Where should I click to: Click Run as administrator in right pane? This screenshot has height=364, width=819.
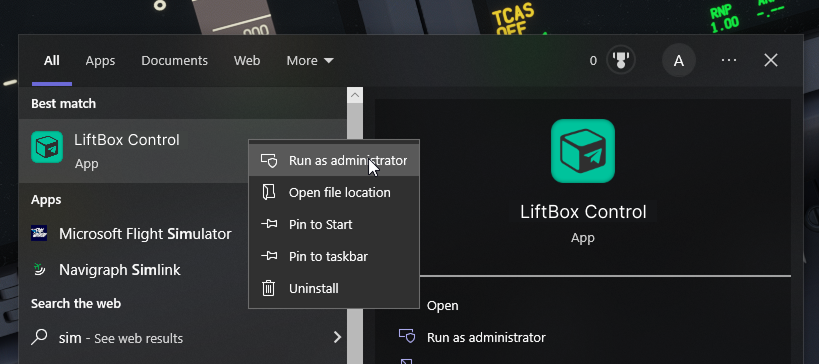click(x=486, y=337)
